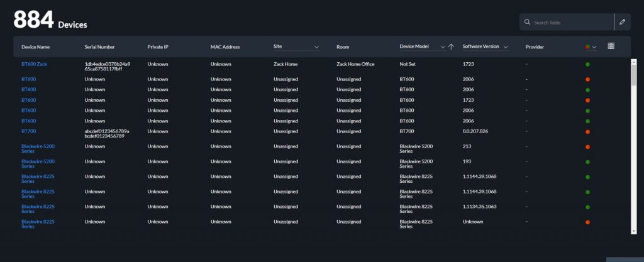Click into the Search Table field

tap(569, 23)
